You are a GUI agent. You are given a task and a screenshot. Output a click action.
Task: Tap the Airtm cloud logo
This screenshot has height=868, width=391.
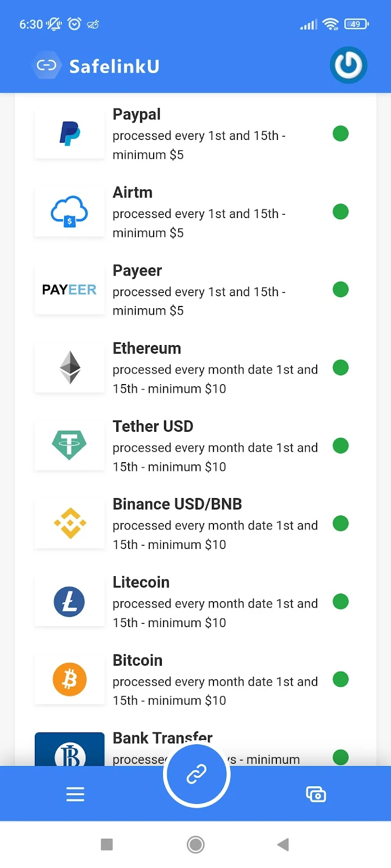pos(70,212)
